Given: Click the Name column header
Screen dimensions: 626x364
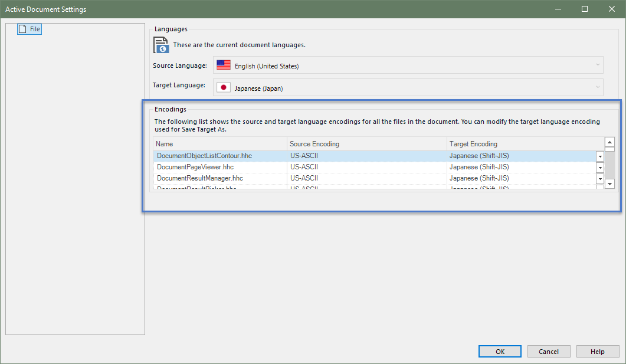Looking at the screenshot, I should coord(220,144).
